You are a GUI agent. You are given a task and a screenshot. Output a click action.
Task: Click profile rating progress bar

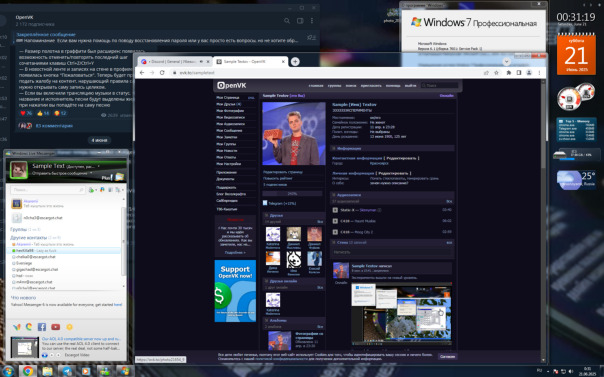click(x=292, y=194)
